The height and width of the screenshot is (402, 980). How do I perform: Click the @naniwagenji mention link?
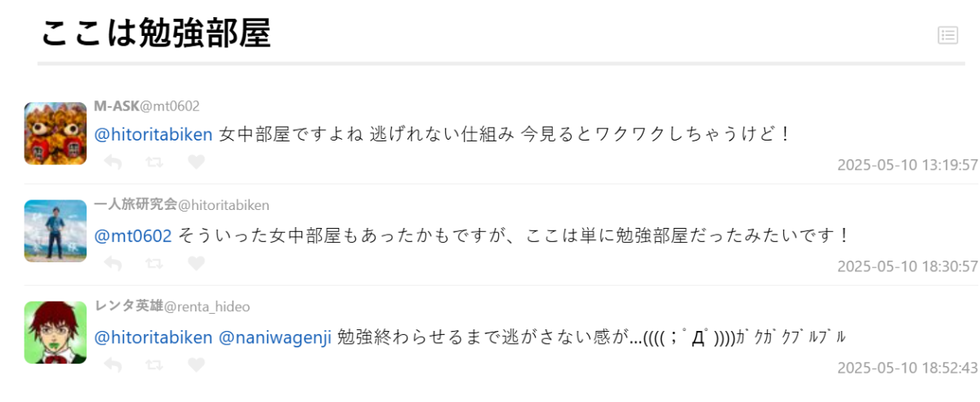click(275, 337)
